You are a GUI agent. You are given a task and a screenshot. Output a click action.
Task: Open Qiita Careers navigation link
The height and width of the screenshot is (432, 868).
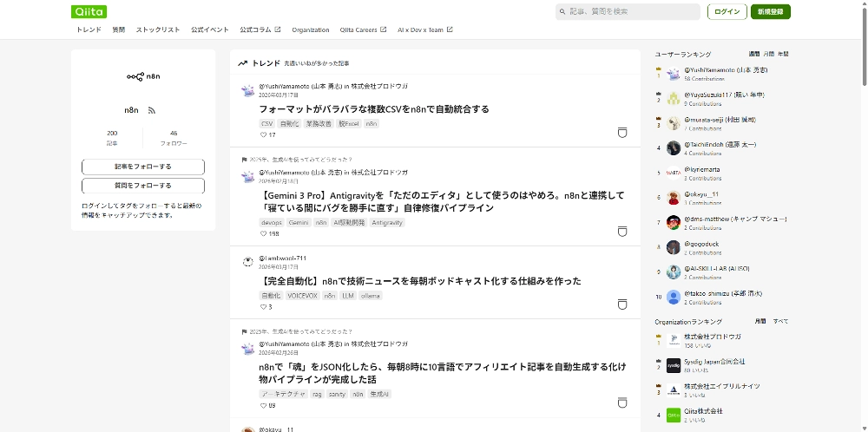click(363, 29)
